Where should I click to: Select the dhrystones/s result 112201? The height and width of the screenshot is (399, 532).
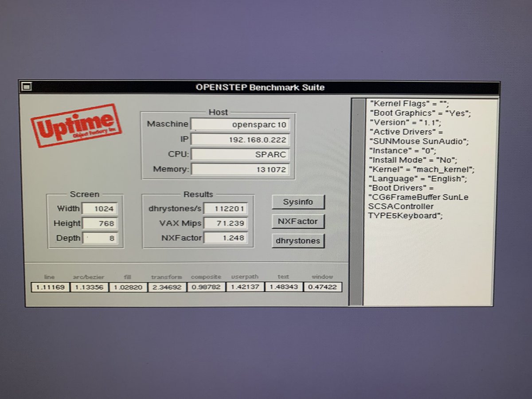(226, 209)
